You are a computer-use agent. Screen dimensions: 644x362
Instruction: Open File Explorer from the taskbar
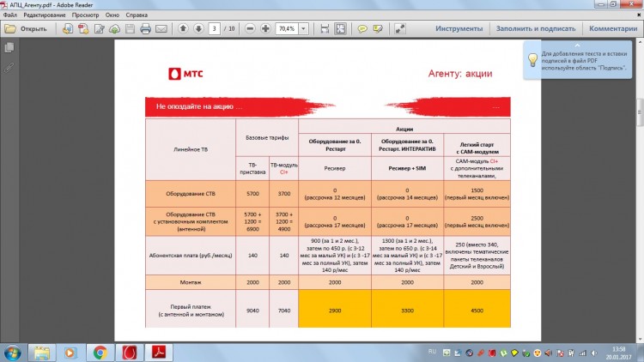pos(41,353)
